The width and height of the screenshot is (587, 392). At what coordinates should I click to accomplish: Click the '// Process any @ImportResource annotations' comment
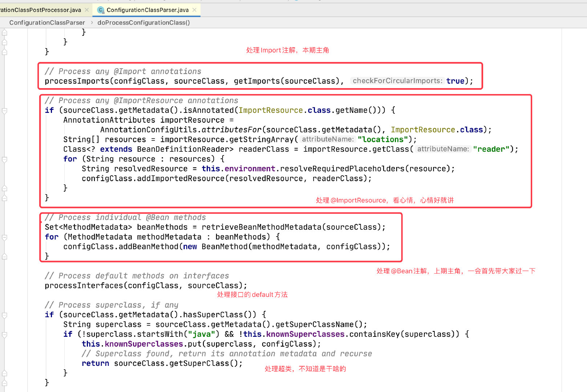141,101
